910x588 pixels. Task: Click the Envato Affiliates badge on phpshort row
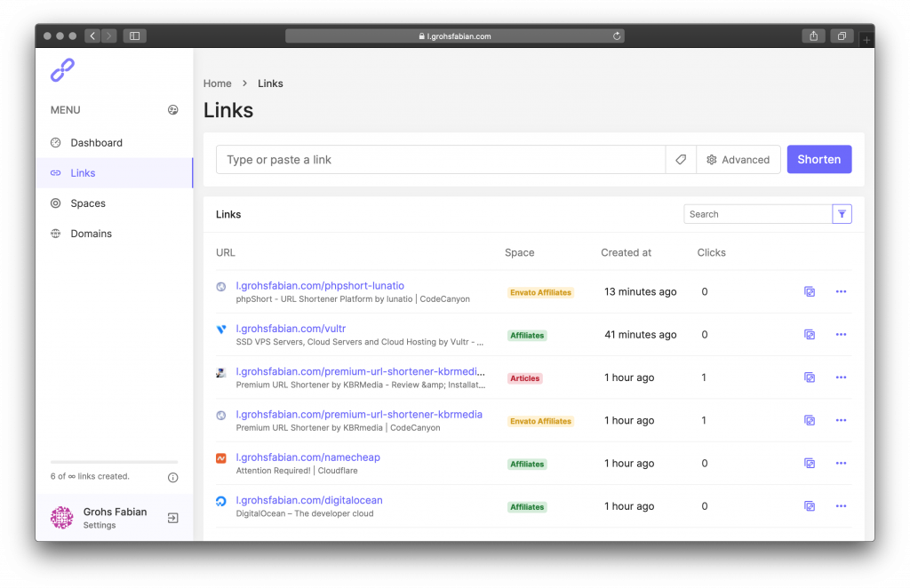[540, 292]
